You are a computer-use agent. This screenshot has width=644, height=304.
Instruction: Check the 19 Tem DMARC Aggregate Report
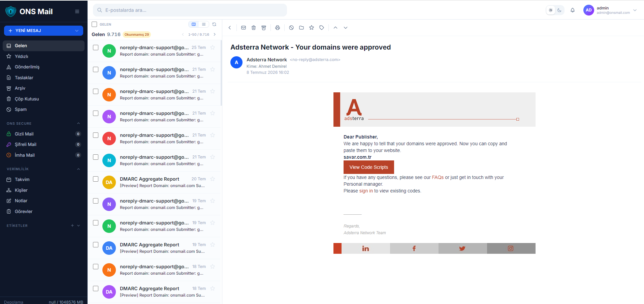tap(96, 245)
